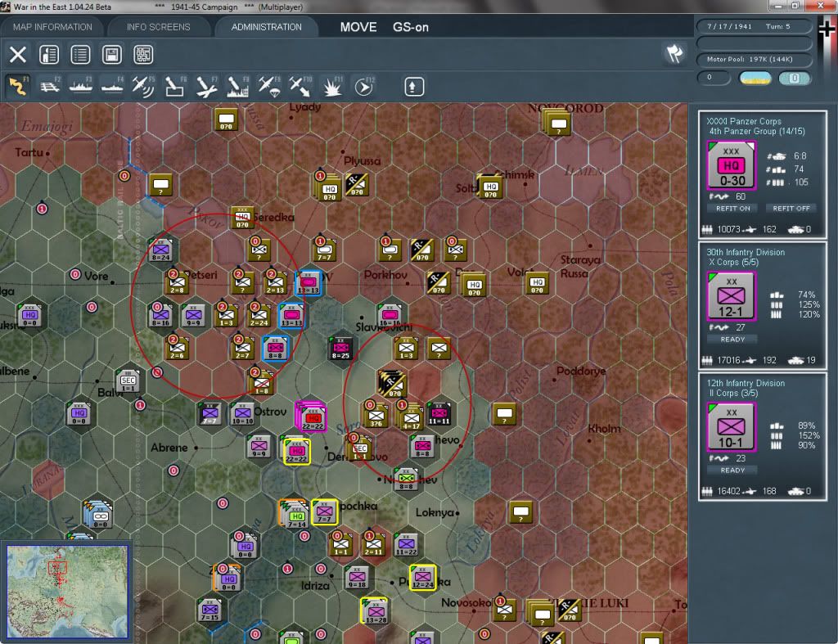Image resolution: width=838 pixels, height=644 pixels.
Task: Select the 9=18 infantry counter near Idriza
Action: pyautogui.click(x=357, y=579)
